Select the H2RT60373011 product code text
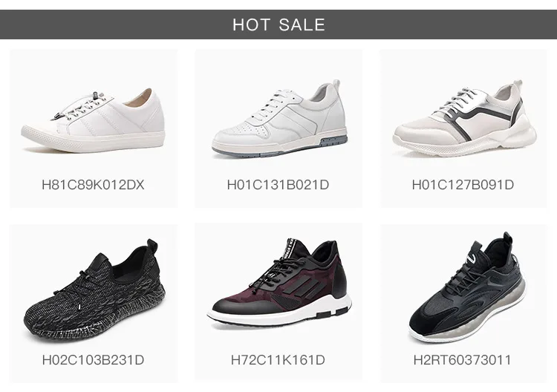 point(463,360)
